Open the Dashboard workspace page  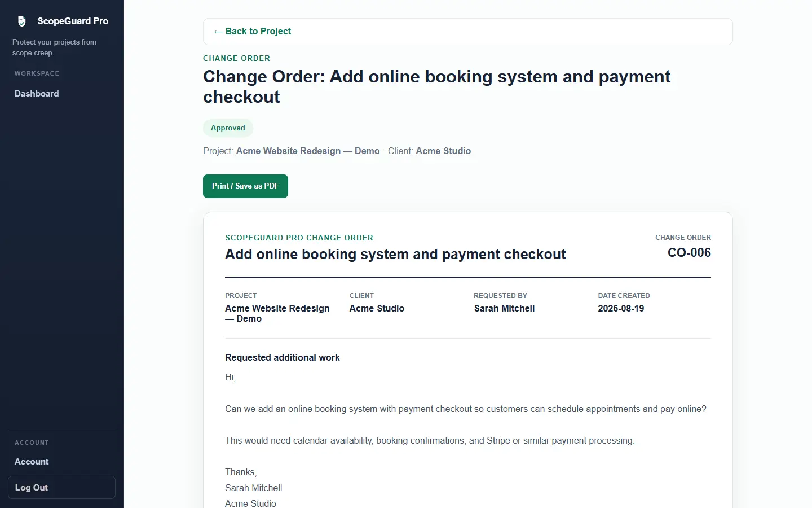37,94
